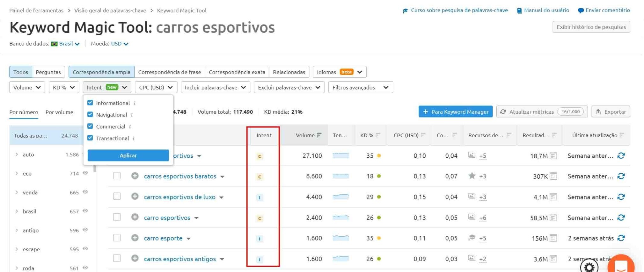Click the Informational info icon
Screen dimensions: 644x272
(x=135, y=103)
